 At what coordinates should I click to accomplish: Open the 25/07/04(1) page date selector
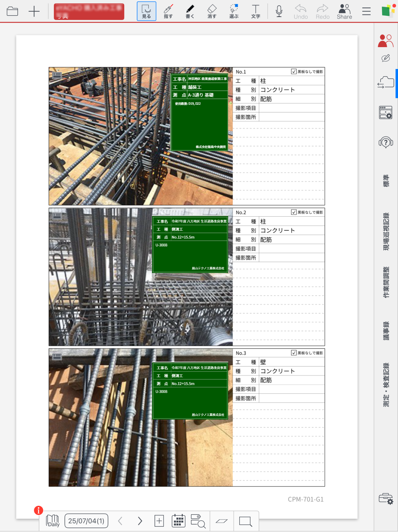[x=86, y=521]
